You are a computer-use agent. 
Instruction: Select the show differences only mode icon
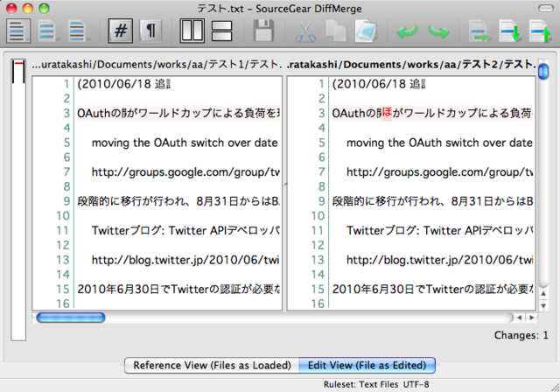click(47, 31)
